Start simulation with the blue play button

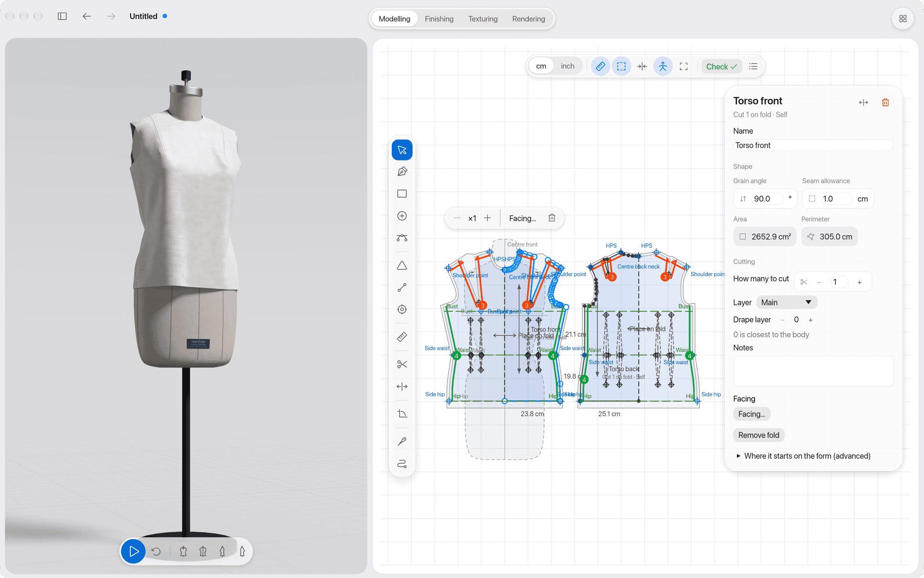134,551
